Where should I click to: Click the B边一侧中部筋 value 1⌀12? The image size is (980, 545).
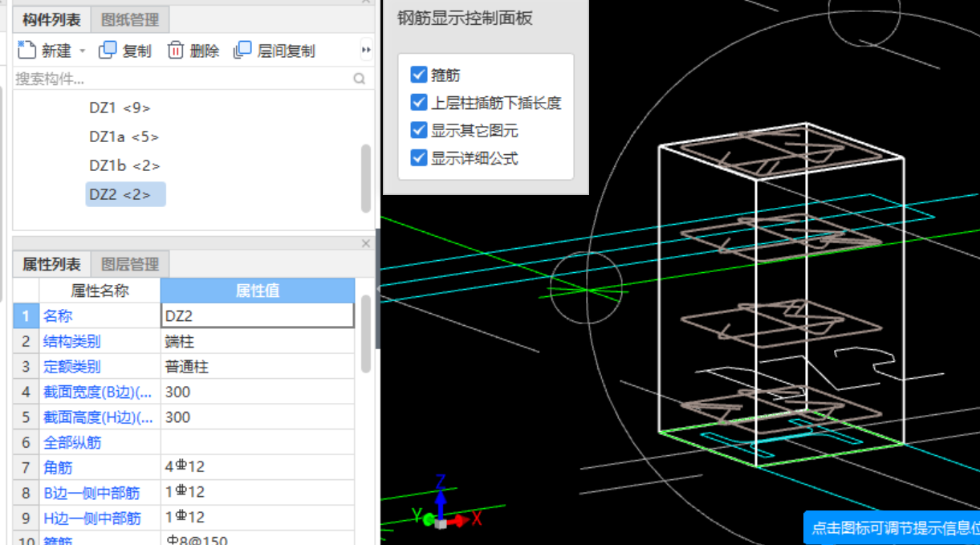pyautogui.click(x=258, y=492)
